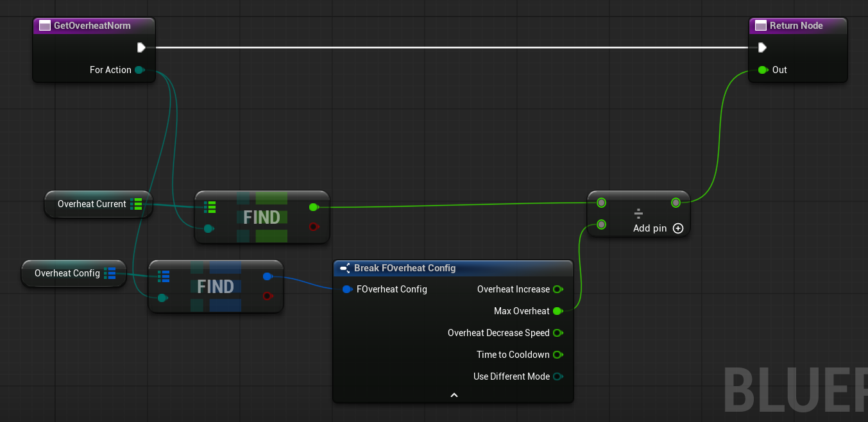Select the GetOverheatNorm node title
This screenshot has width=868, height=422.
92,26
